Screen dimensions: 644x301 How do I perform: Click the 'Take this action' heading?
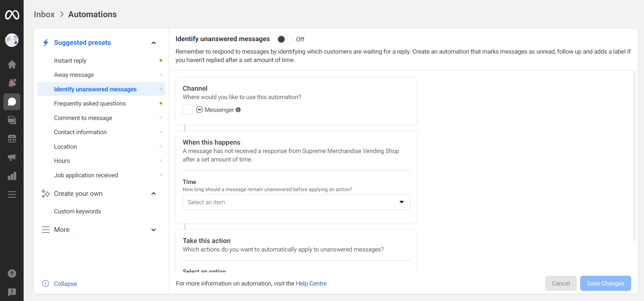[207, 241]
